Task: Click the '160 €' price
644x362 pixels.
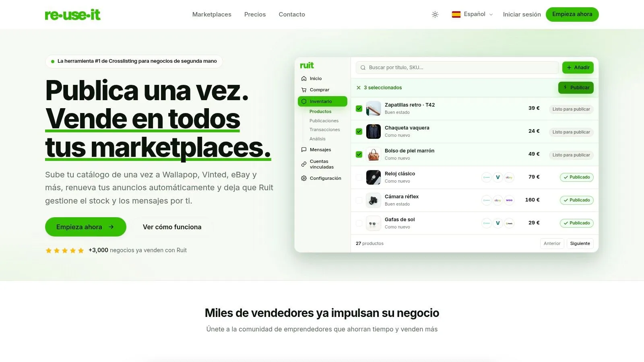Action: 532,200
